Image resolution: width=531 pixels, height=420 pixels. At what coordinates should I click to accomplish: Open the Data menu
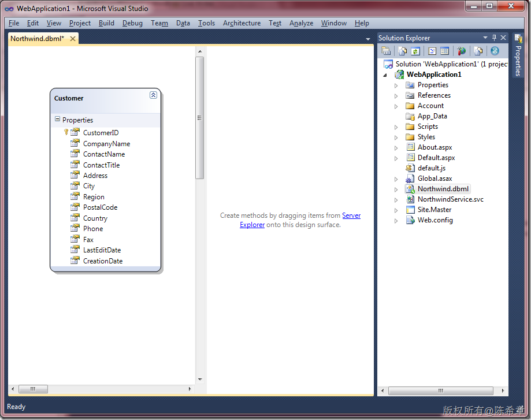(x=183, y=23)
